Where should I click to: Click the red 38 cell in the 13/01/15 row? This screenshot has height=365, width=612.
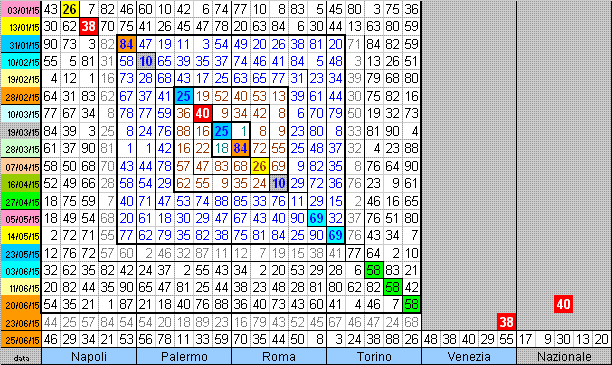(89, 26)
